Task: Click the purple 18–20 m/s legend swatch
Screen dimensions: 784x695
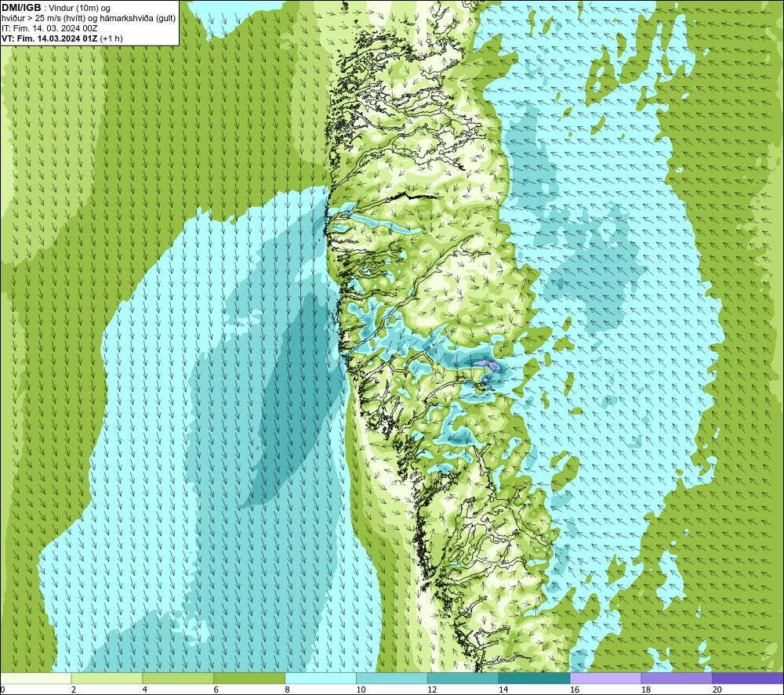Action: [x=677, y=679]
